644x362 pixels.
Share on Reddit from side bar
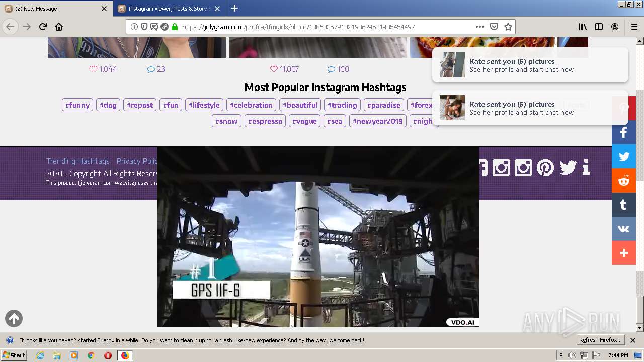624,181
